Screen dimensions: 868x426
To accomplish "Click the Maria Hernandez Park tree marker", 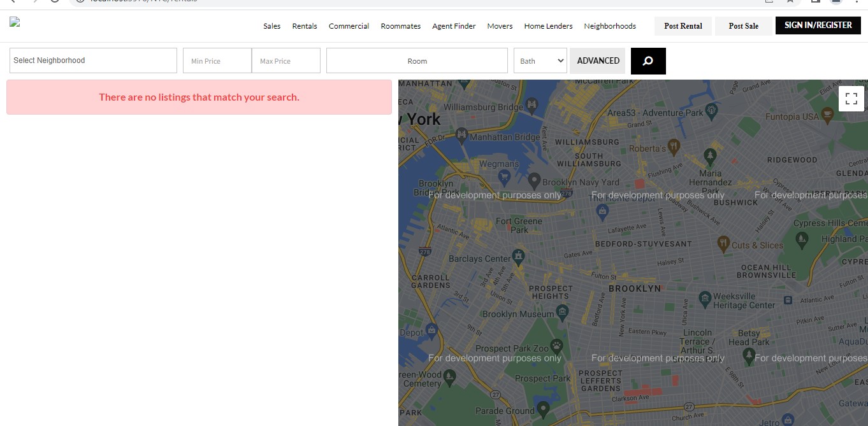I will coord(710,155).
